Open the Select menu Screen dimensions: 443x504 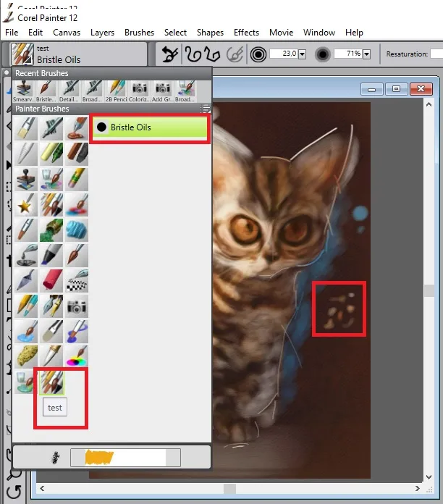pyautogui.click(x=175, y=33)
